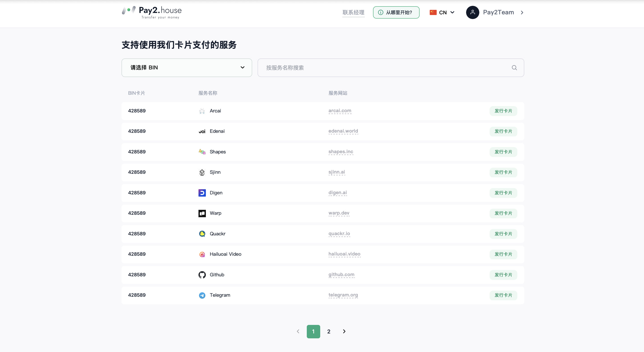Click the search magnifier icon
The image size is (644, 352).
tap(514, 68)
